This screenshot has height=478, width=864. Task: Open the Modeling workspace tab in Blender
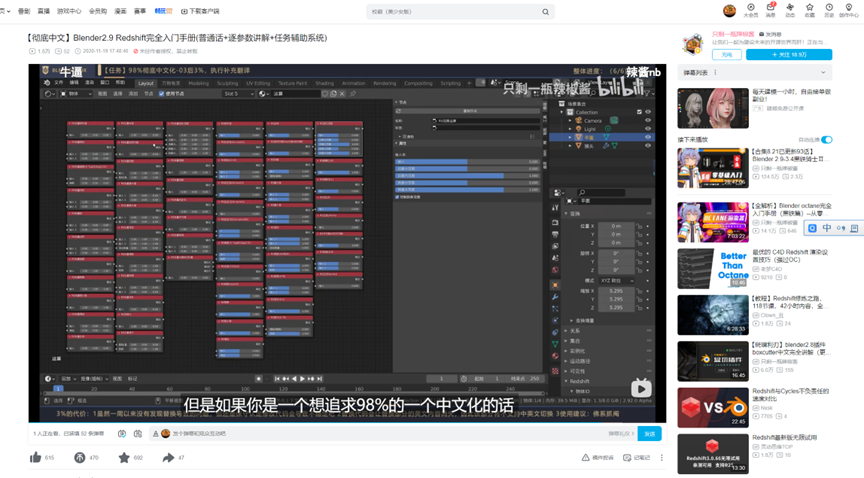tap(198, 83)
